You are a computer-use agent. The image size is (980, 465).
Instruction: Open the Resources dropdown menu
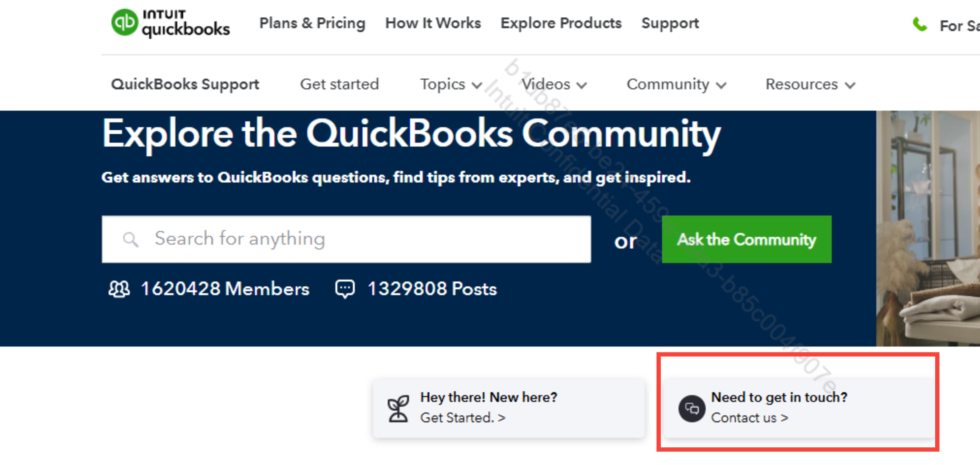810,84
